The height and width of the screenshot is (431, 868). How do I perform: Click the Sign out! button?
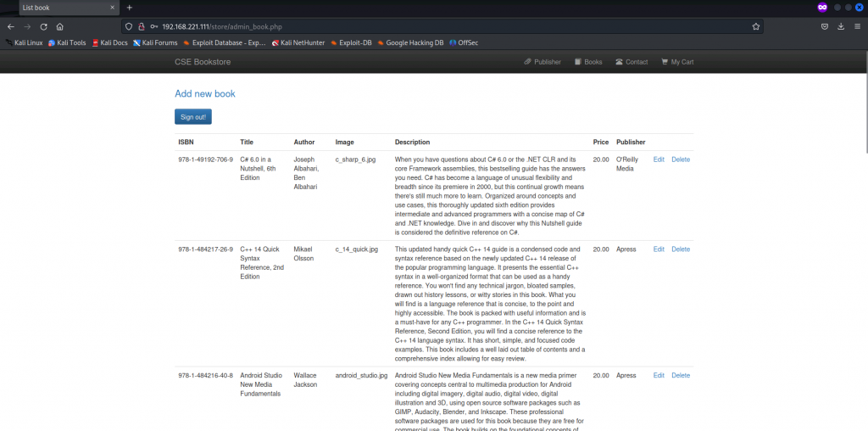(193, 117)
